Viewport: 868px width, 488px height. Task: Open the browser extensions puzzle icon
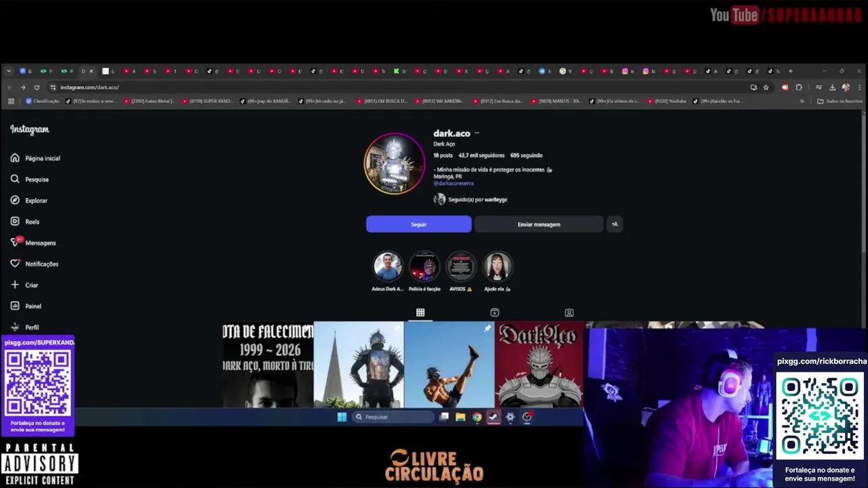(799, 87)
